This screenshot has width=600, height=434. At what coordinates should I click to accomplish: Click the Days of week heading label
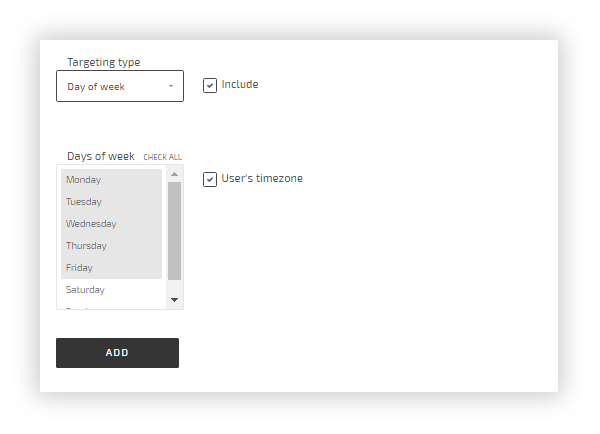point(100,156)
